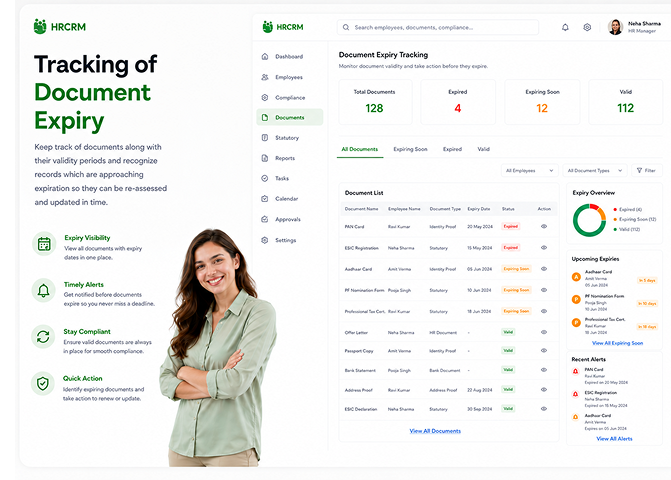Viewport: 671px width, 480px height.
Task: Switch to the All Documents tab
Action: 359,149
